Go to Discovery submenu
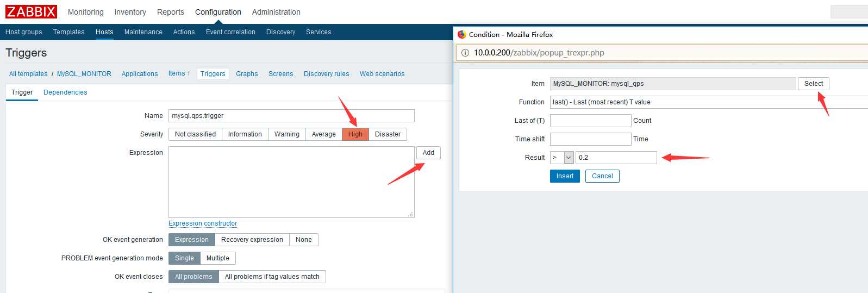 [x=280, y=32]
